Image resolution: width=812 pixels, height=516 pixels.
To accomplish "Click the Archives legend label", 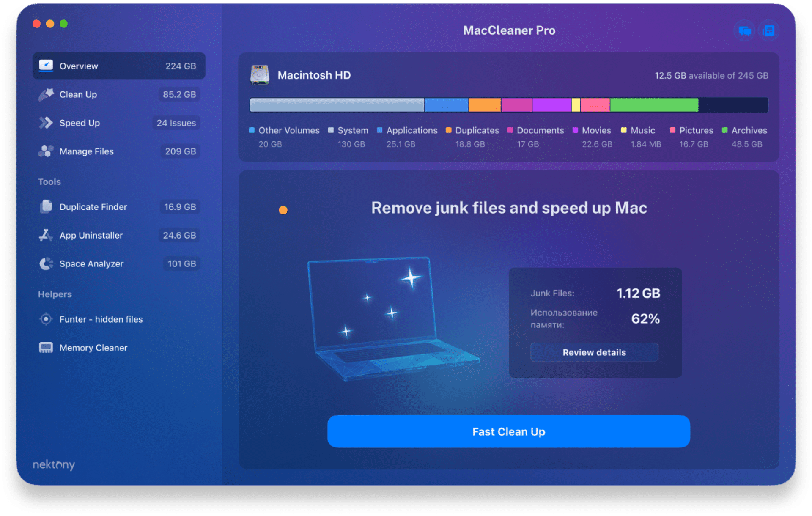I will (749, 130).
